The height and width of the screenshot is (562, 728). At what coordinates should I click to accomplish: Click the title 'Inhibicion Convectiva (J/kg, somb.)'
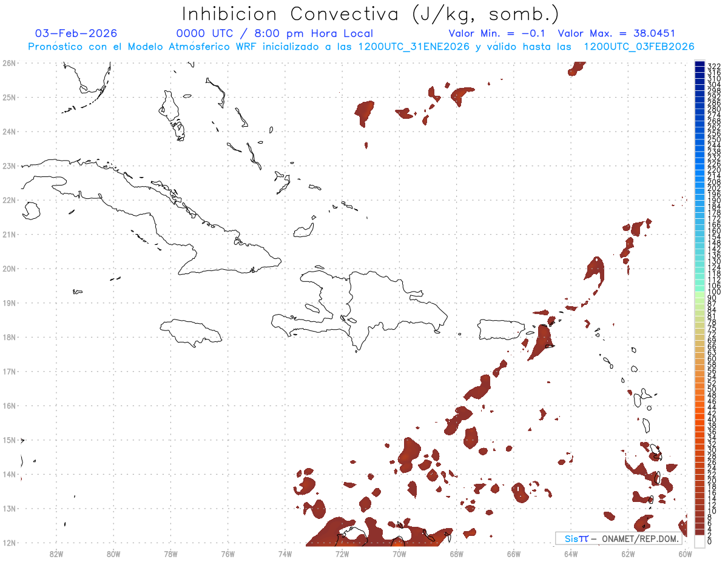coord(371,14)
